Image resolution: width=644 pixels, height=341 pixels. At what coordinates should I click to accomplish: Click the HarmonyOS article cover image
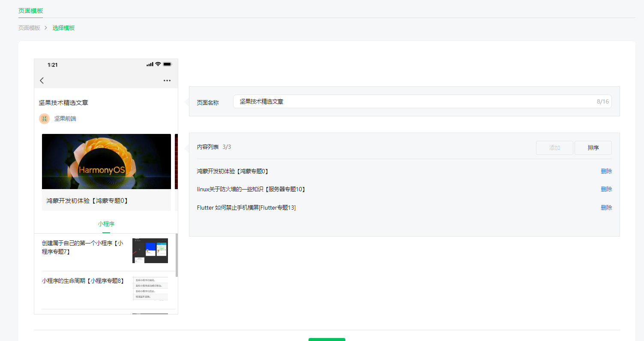click(x=106, y=161)
